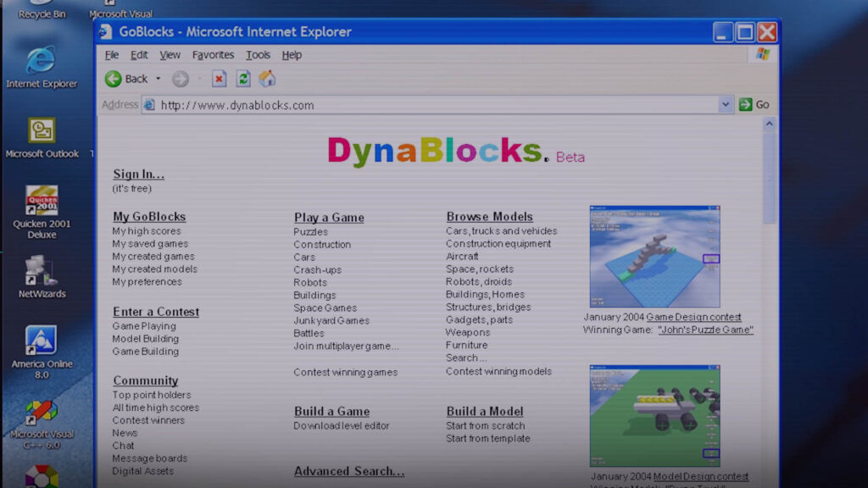
Task: Browse the Aircraft models category
Action: [x=462, y=257]
